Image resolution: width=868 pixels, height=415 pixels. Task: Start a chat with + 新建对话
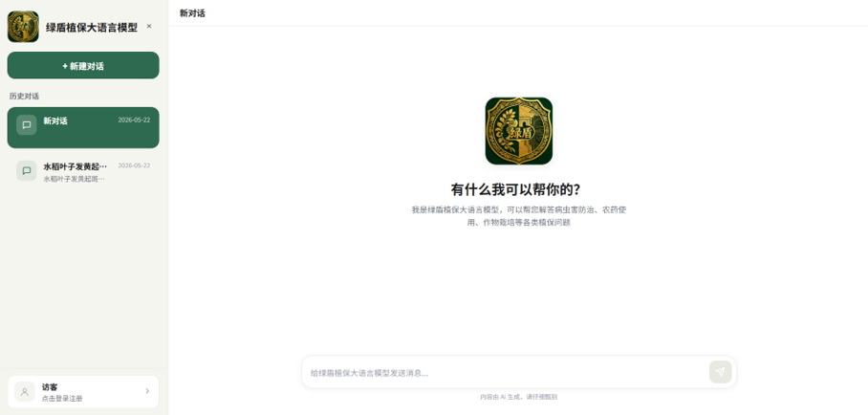pos(83,65)
